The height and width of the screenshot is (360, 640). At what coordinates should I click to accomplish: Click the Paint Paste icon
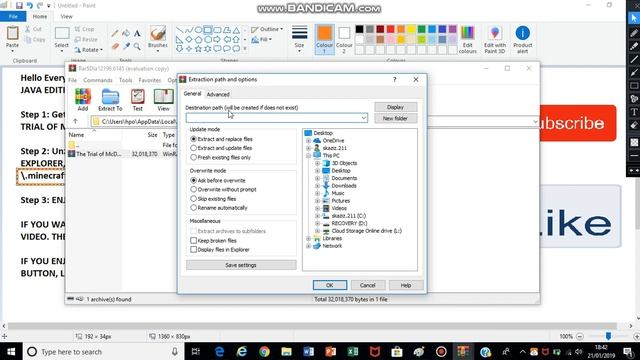(12, 33)
